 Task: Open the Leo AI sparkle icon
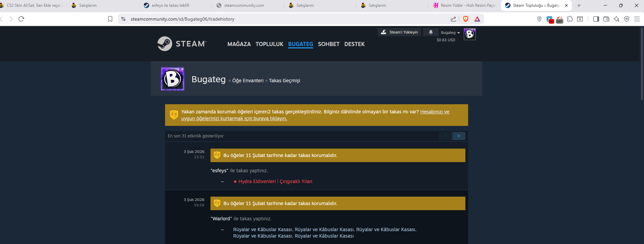pyautogui.click(x=617, y=19)
